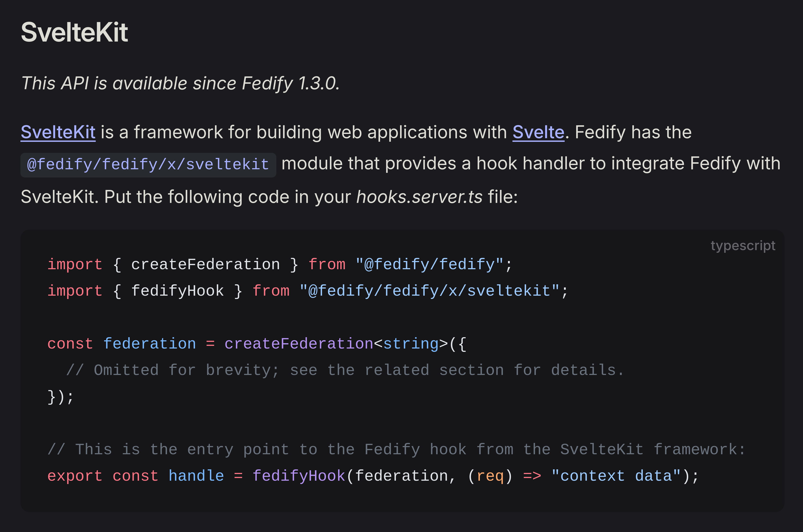803x532 pixels.
Task: Click the createFederation function call
Action: pos(299,344)
